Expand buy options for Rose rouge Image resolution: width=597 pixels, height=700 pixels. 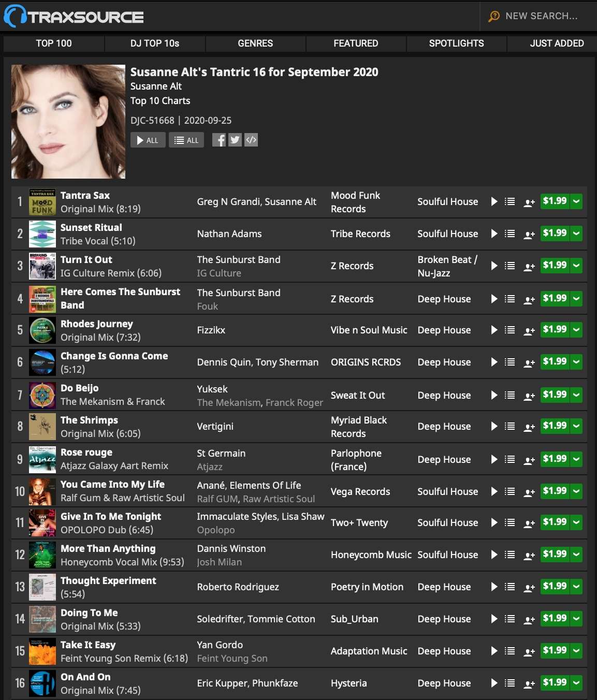[x=576, y=459]
